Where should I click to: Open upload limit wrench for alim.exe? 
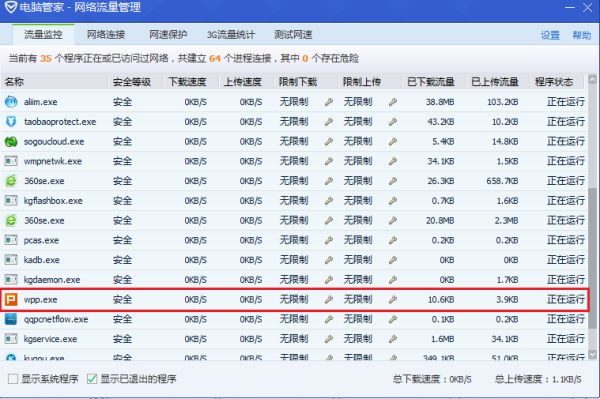[x=393, y=102]
